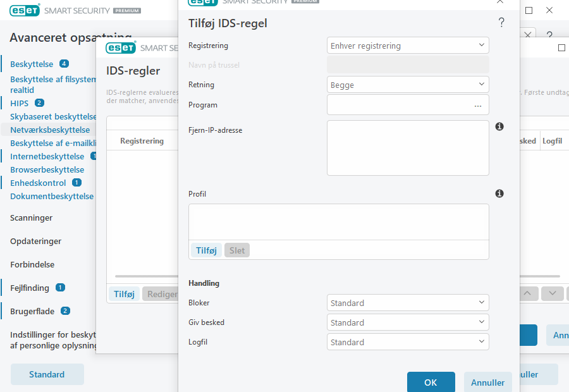Viewport: 569px width, 392px height.
Task: Open HIPS section in sidebar
Action: pyautogui.click(x=20, y=103)
